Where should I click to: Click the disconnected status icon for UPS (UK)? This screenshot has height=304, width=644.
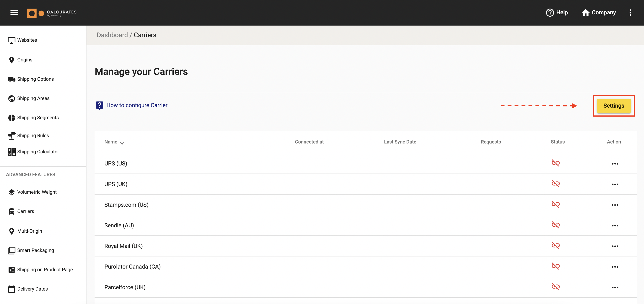(555, 184)
